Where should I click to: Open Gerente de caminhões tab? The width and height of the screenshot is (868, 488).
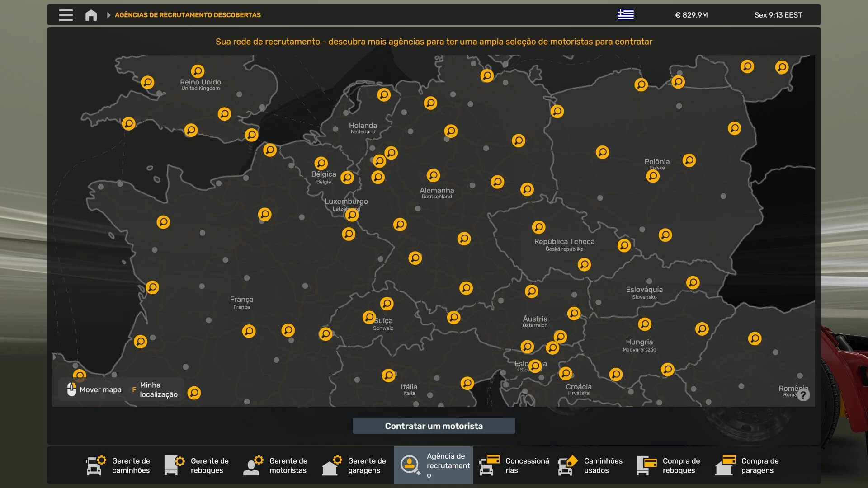click(118, 465)
